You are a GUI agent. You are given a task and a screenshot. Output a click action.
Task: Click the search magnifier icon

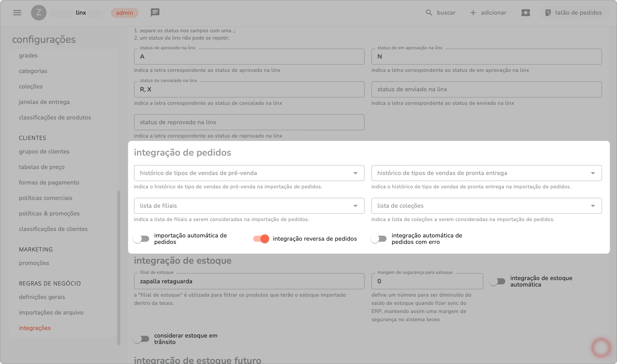(429, 13)
